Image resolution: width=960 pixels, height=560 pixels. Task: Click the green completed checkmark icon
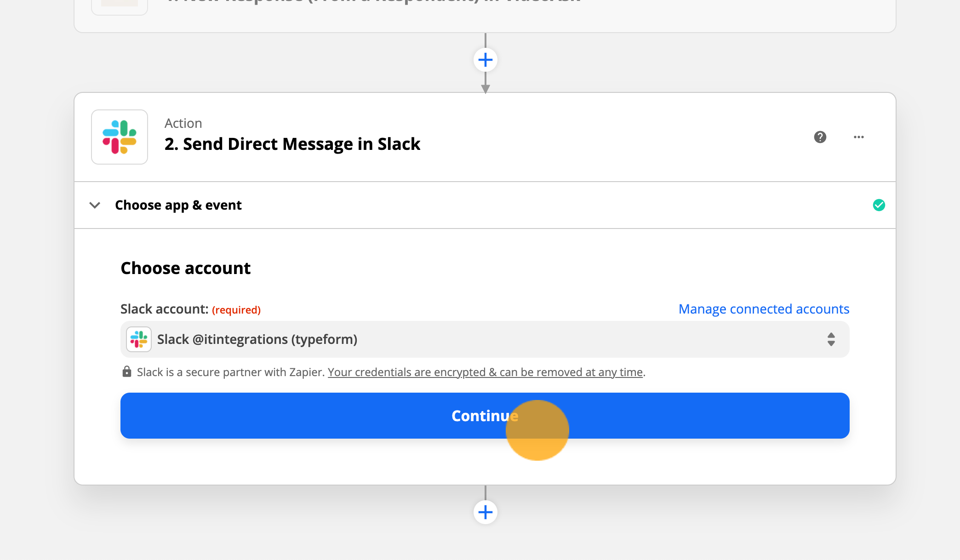(879, 205)
